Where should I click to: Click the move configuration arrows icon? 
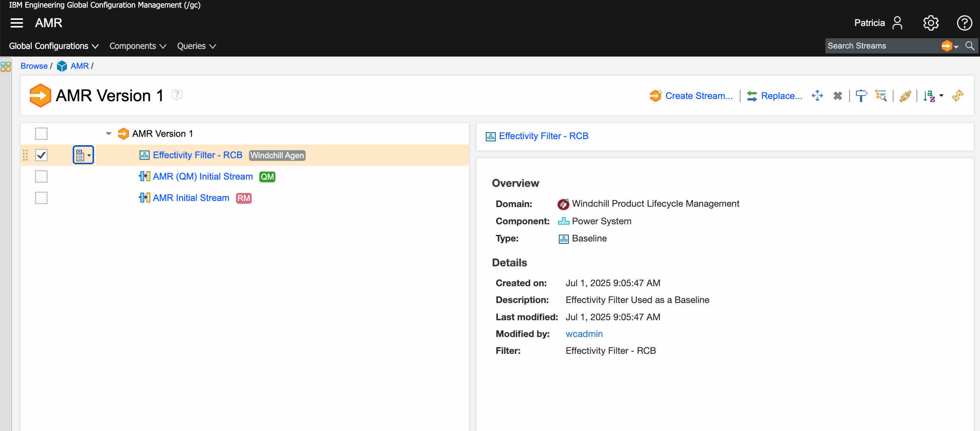(x=817, y=96)
